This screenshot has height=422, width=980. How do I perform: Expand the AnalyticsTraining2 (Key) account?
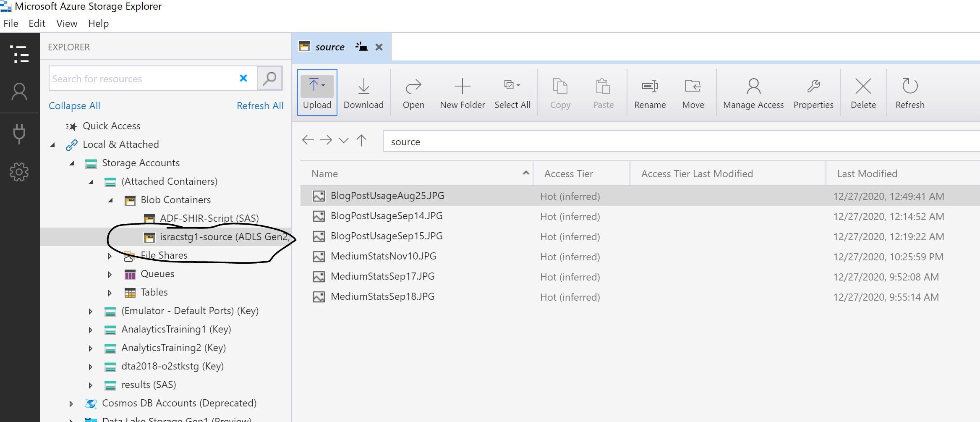coord(91,348)
